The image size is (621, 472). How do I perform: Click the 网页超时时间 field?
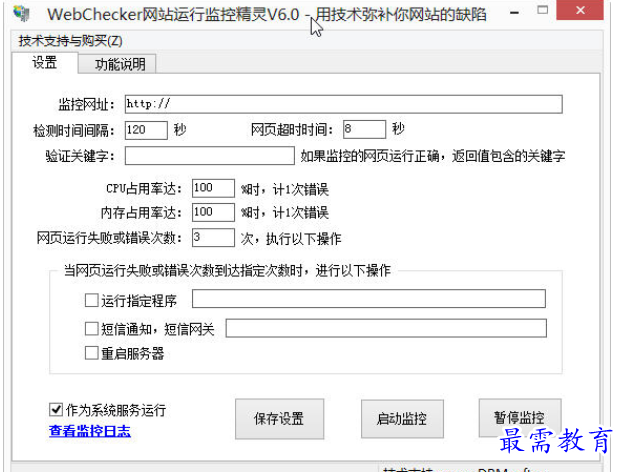(x=364, y=129)
